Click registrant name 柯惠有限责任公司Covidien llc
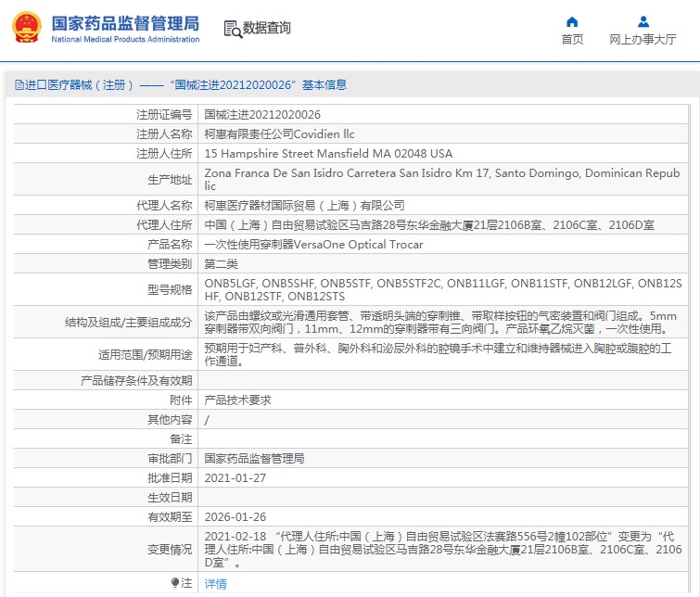Screen dimensions: 700x597 click(279, 134)
